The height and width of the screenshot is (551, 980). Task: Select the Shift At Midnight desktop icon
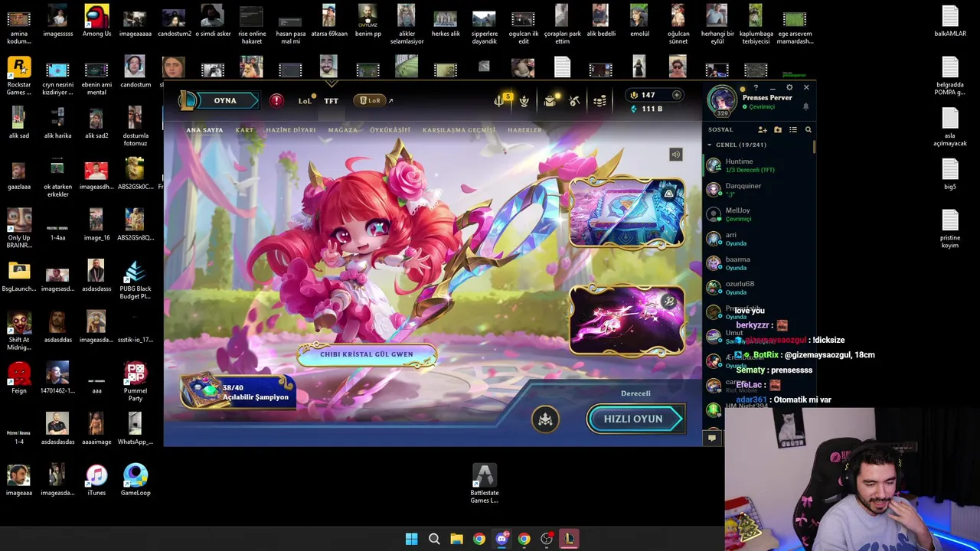pyautogui.click(x=19, y=331)
